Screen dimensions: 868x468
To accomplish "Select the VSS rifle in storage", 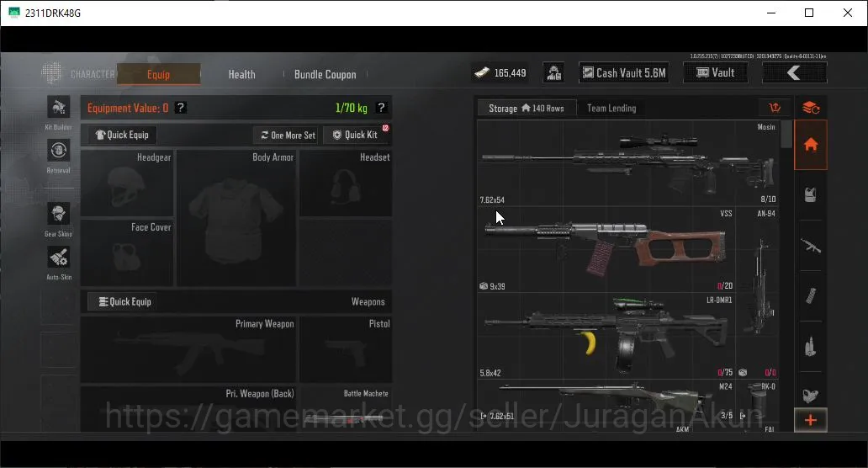I will pos(606,250).
